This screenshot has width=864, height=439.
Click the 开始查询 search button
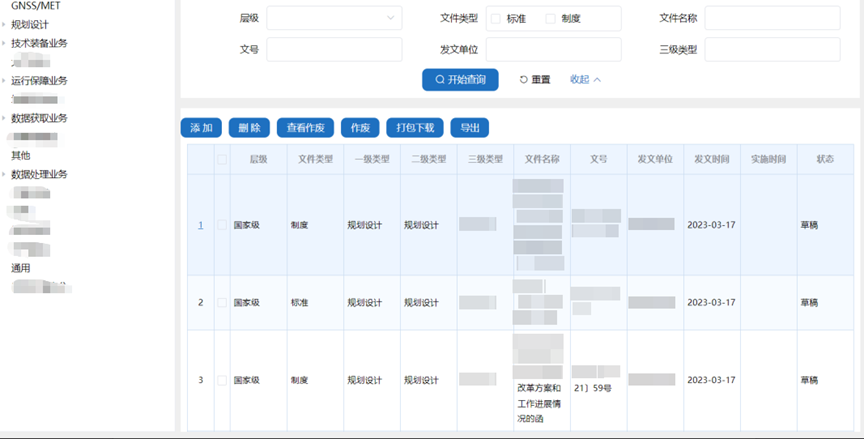tap(460, 79)
